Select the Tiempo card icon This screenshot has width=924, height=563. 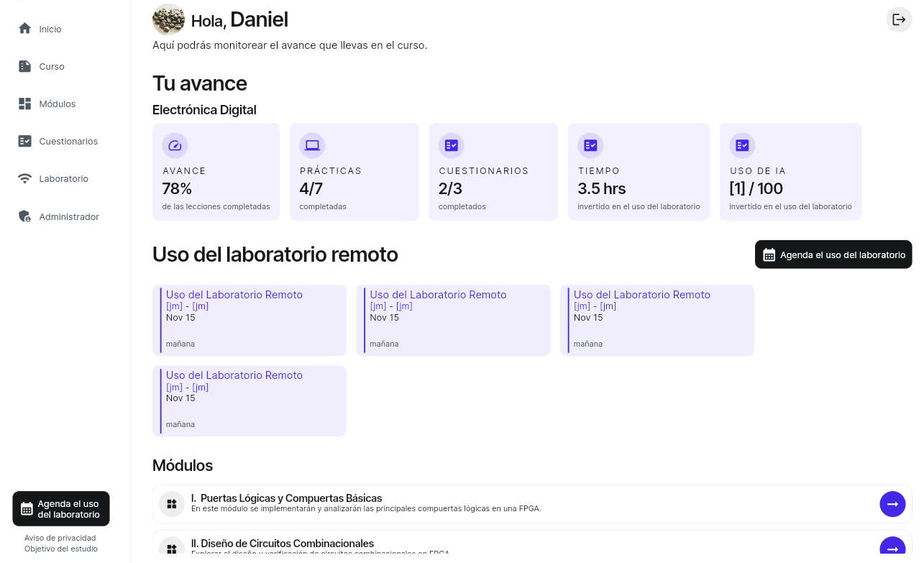(590, 145)
